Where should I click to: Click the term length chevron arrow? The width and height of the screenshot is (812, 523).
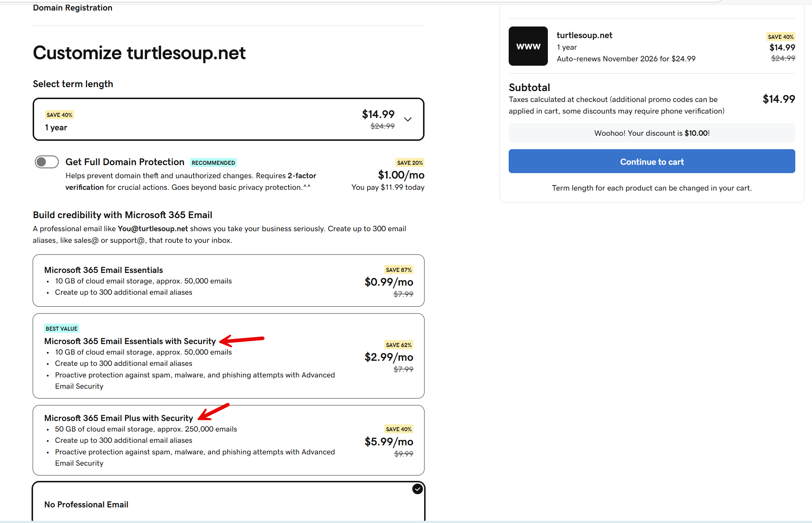coord(408,119)
